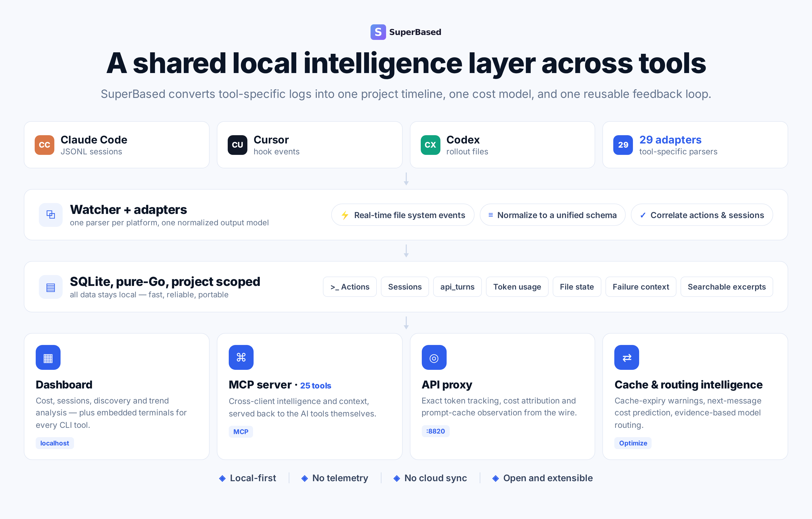The height and width of the screenshot is (519, 812).
Task: Select the Normalize to a unified schema pill
Action: tap(552, 215)
